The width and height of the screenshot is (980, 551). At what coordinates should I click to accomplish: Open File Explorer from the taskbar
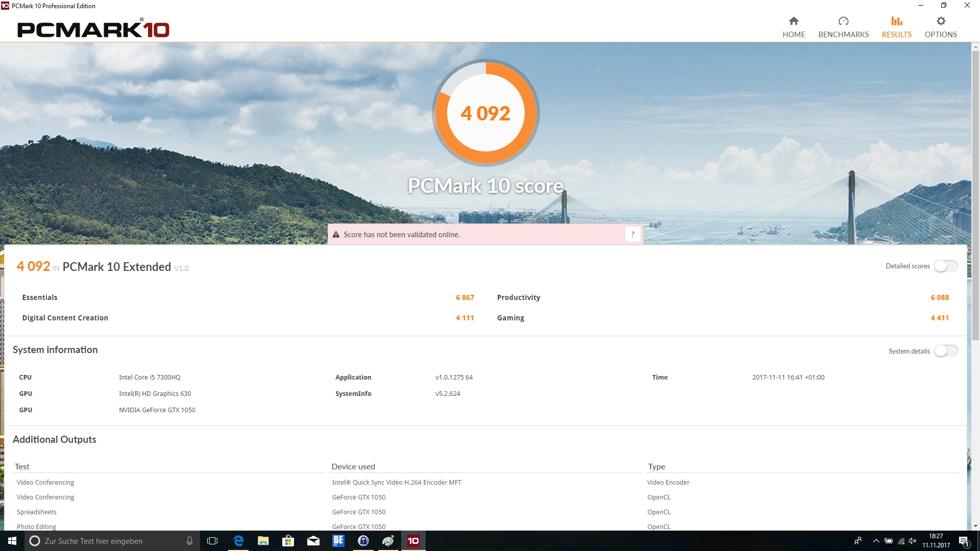(263, 541)
